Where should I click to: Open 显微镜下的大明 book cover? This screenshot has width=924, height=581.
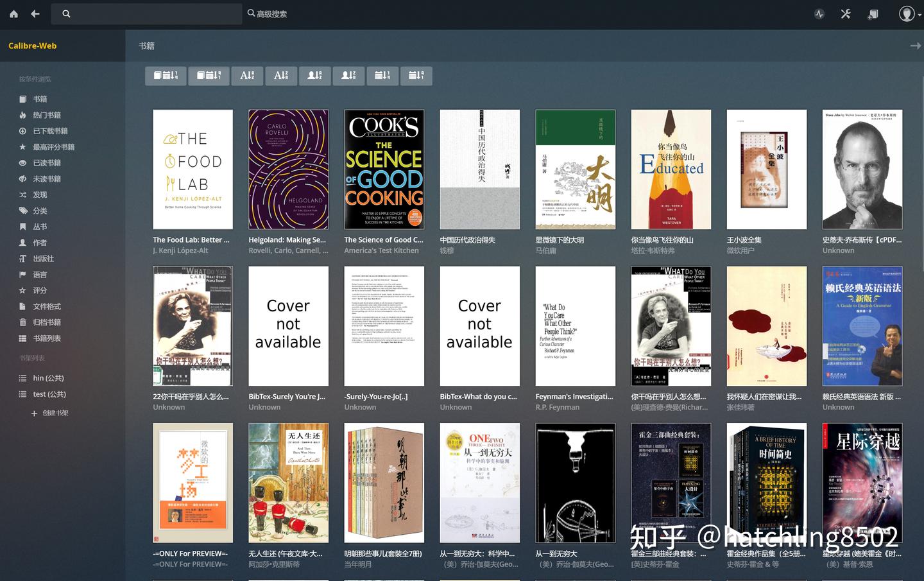coord(576,169)
